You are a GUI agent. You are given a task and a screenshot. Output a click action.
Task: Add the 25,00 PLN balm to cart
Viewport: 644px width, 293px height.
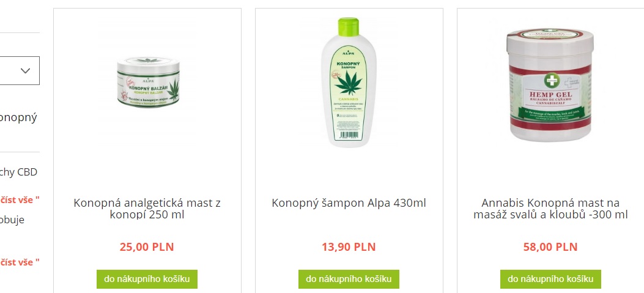click(147, 279)
